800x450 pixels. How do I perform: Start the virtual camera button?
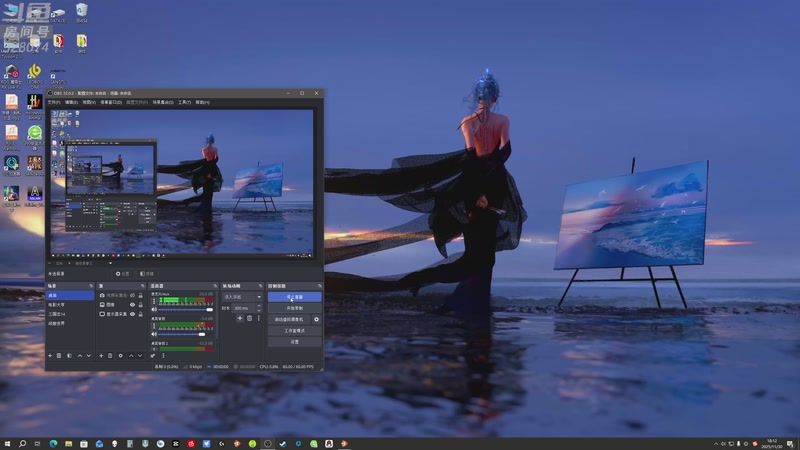click(x=289, y=319)
